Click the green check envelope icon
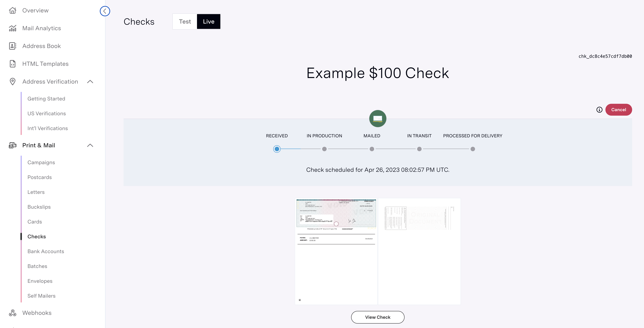This screenshot has height=328, width=644. pos(377,119)
